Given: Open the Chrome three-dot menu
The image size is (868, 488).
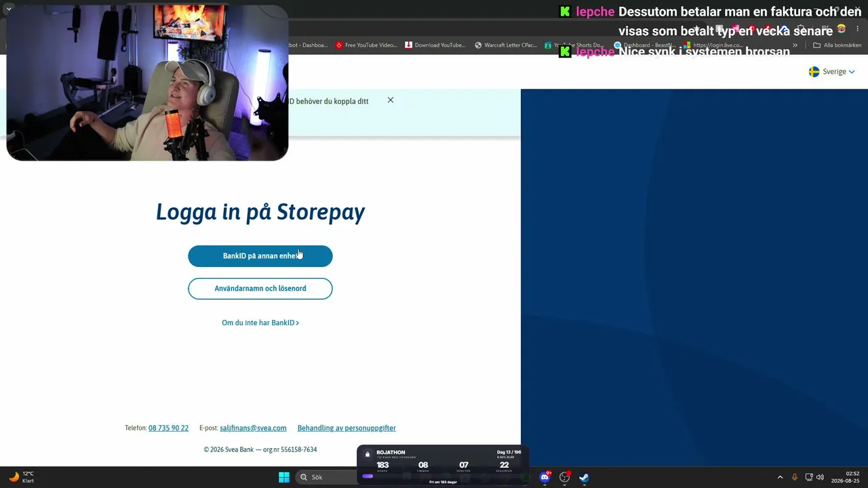Looking at the screenshot, I should tap(858, 29).
